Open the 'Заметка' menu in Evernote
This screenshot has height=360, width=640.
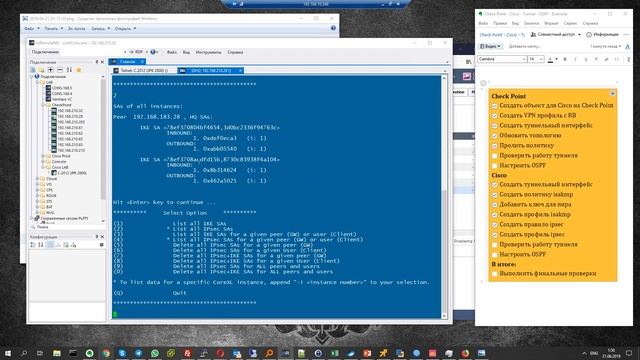[531, 24]
